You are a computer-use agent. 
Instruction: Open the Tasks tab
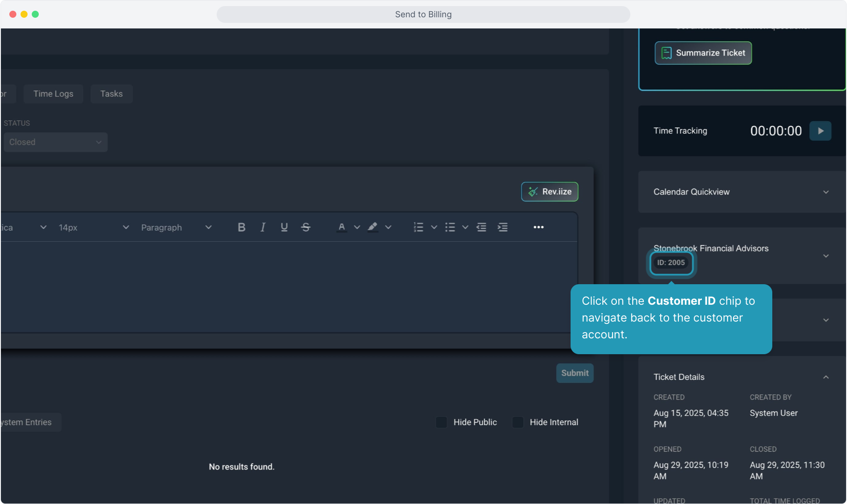point(111,94)
